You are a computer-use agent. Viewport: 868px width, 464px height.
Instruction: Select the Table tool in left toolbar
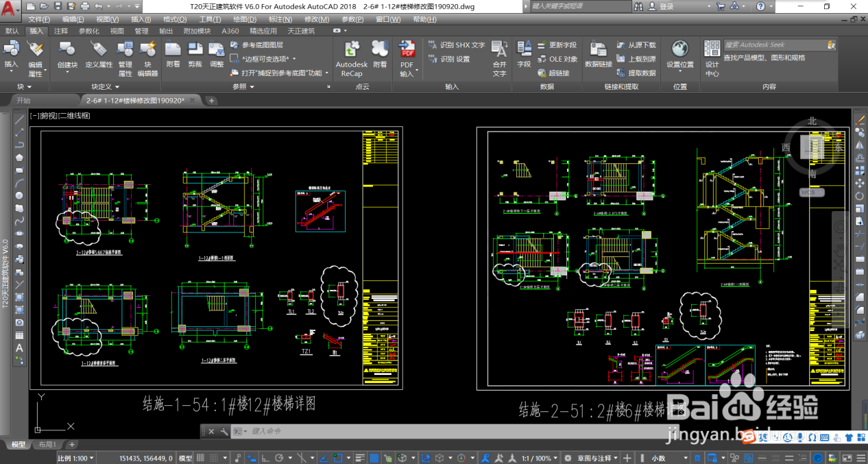19,335
